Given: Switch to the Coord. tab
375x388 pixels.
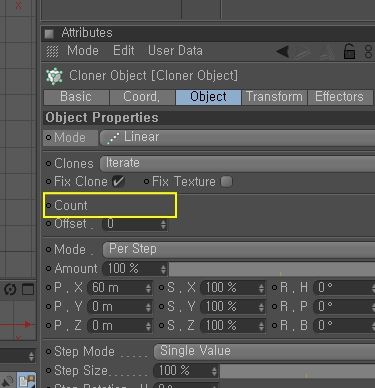Looking at the screenshot, I should 142,97.
